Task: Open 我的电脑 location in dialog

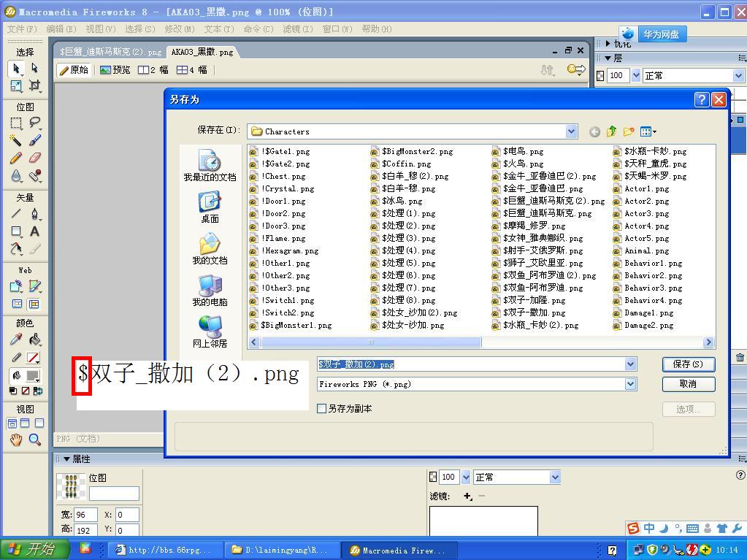Action: (x=210, y=291)
